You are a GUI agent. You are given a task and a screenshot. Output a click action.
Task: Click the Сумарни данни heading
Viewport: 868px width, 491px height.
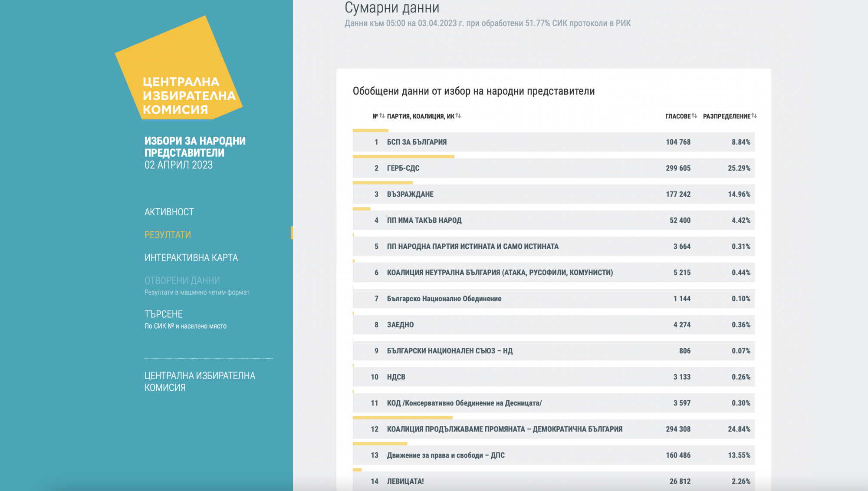pyautogui.click(x=392, y=8)
